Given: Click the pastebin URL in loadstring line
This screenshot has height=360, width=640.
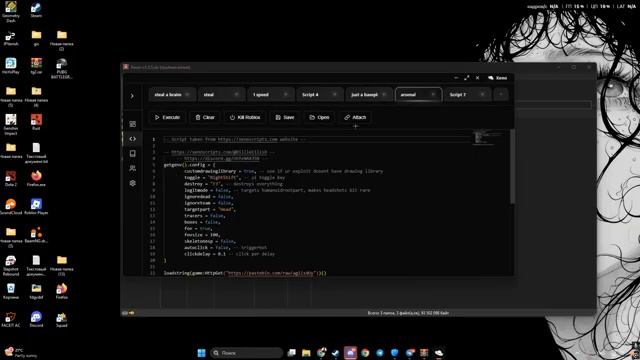Looking at the screenshot, I should point(271,273).
